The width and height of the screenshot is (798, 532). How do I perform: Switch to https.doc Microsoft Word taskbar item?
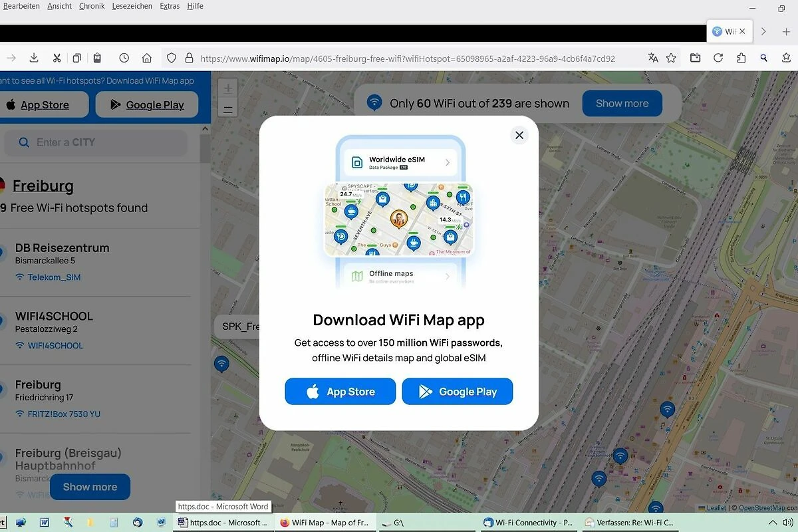coord(222,523)
